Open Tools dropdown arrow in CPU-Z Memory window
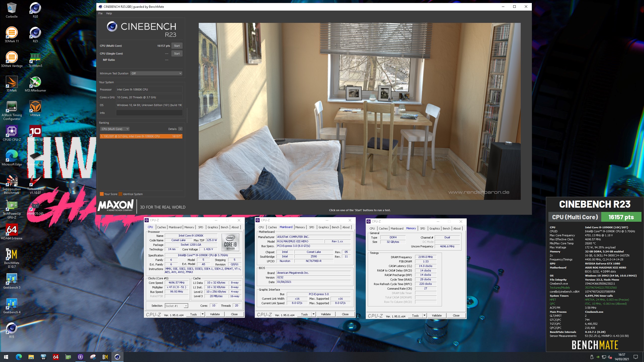Image resolution: width=644 pixels, height=362 pixels. coord(424,315)
